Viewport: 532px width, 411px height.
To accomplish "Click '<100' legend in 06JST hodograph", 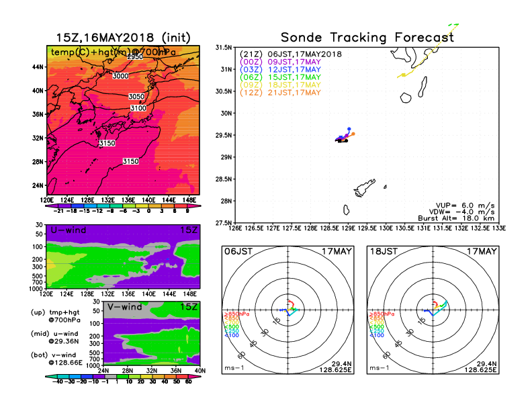I will click(232, 335).
